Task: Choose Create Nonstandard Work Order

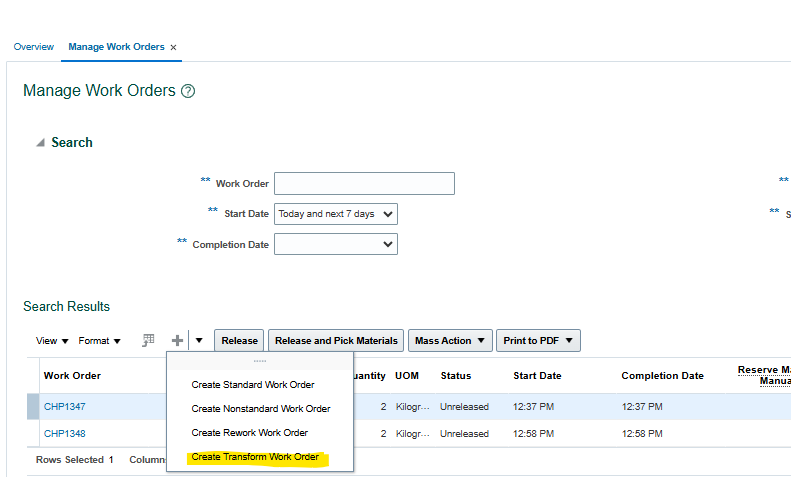Action: tap(261, 409)
